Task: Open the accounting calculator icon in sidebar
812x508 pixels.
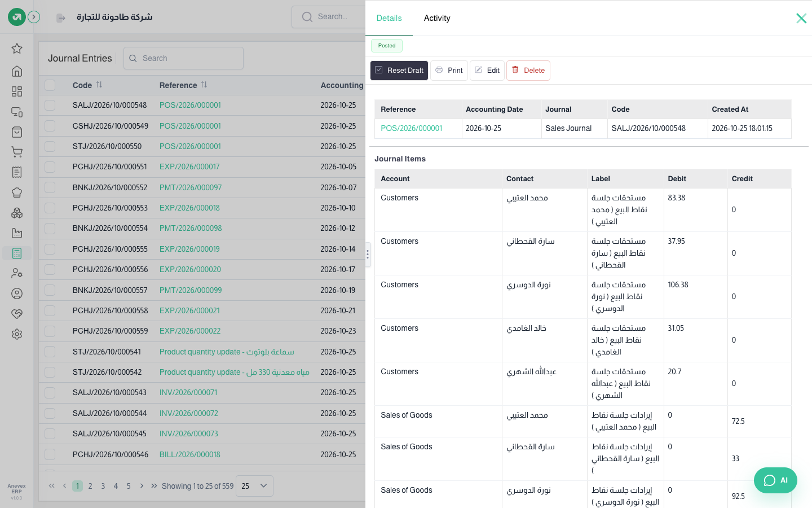Action: click(17, 253)
